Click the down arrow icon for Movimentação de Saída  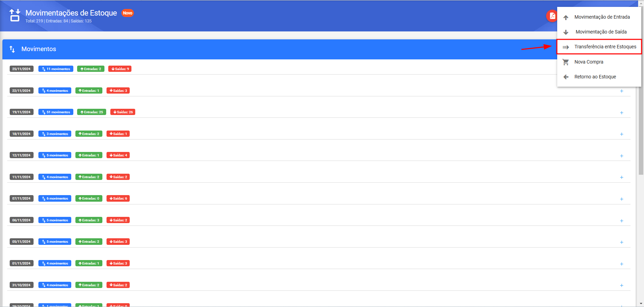(x=566, y=32)
